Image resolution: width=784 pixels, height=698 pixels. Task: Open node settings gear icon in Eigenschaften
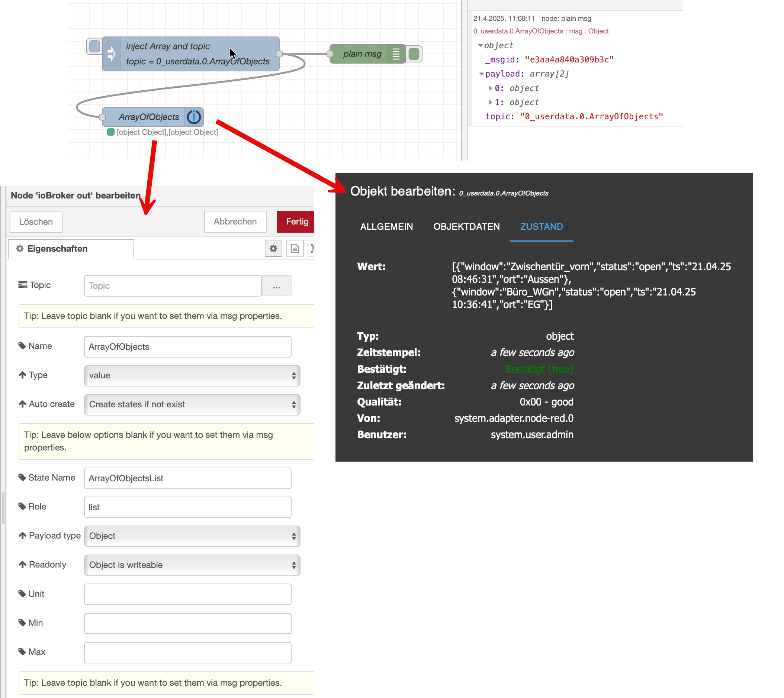coord(273,249)
